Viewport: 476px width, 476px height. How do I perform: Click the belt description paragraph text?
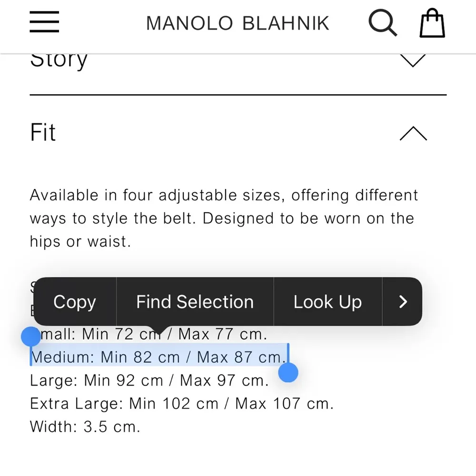click(224, 218)
